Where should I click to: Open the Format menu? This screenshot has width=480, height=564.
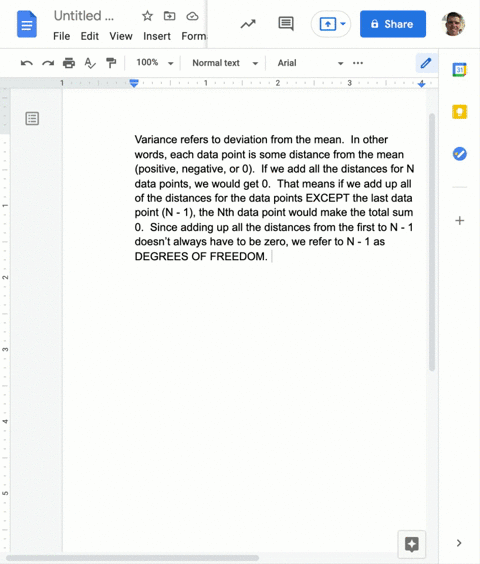coord(194,36)
